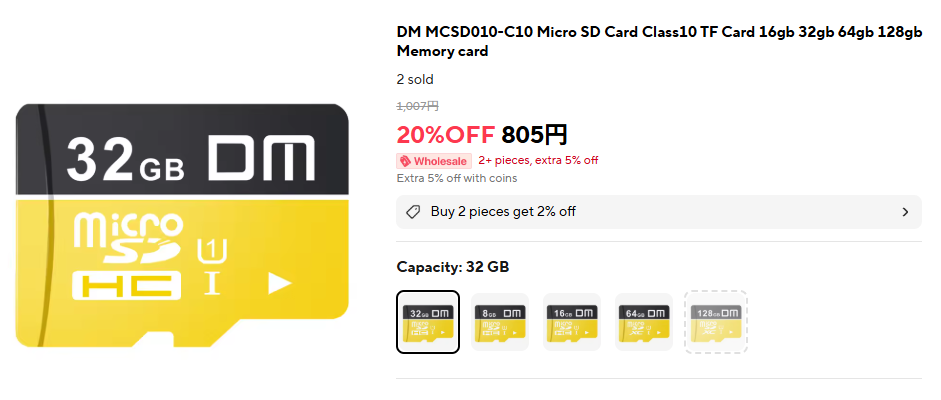Pick the 16GB capacity thumbnail
Viewport: 941px width, 400px height.
click(572, 322)
